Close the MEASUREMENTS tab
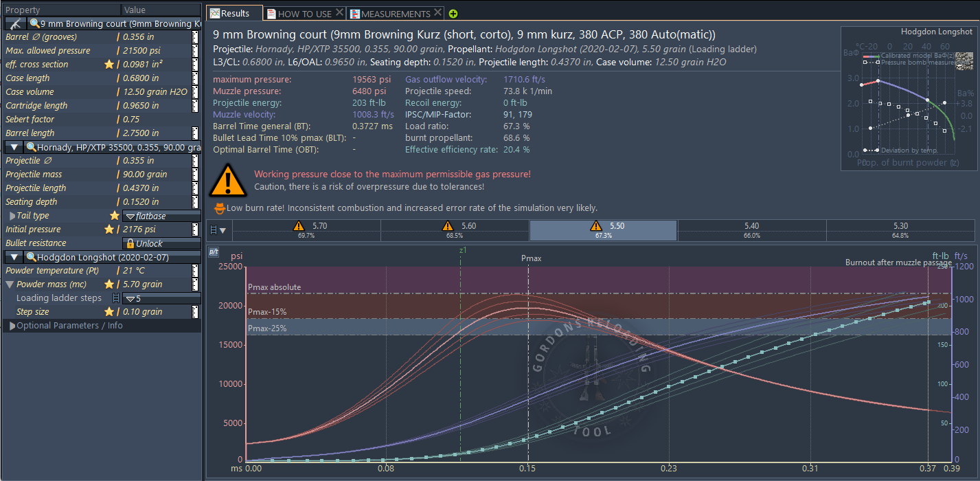 click(x=438, y=14)
